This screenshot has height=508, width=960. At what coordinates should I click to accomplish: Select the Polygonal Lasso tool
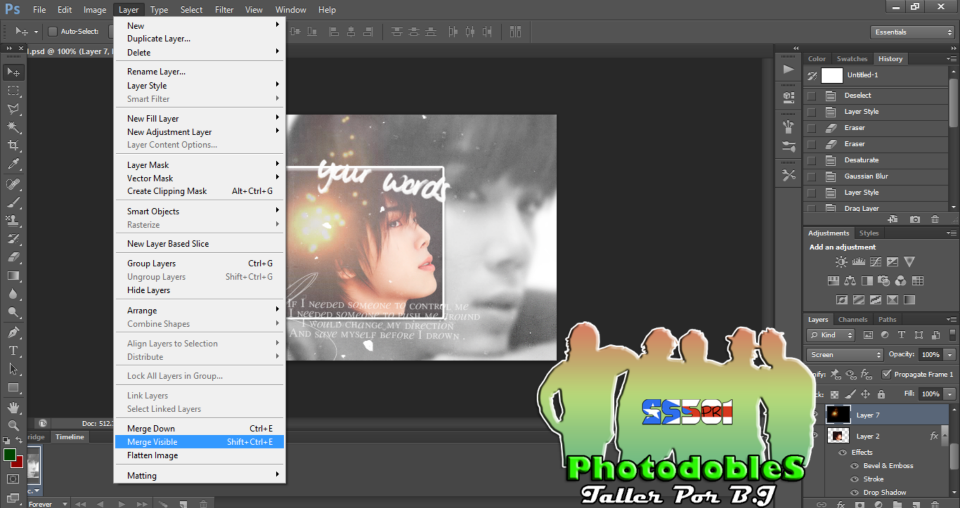coord(13,109)
